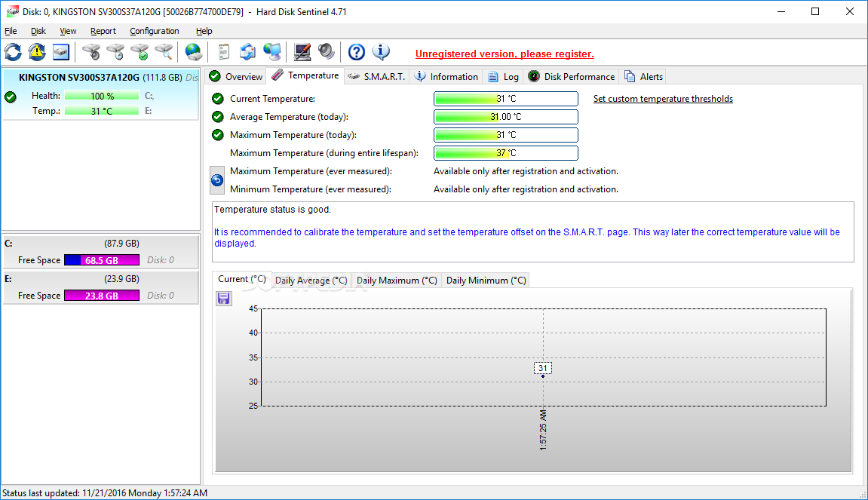
Task: Open the Configuration menu
Action: (x=155, y=31)
